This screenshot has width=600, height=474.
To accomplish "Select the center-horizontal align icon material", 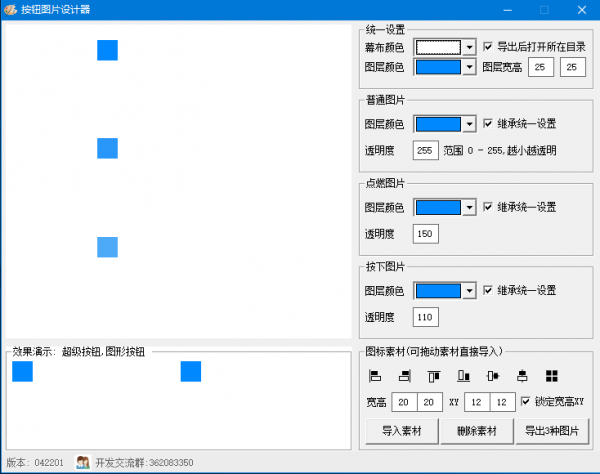I will pos(493,376).
